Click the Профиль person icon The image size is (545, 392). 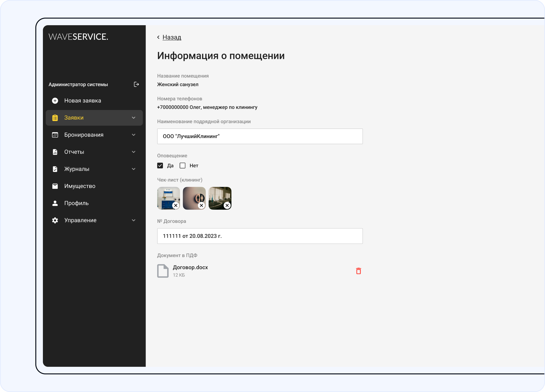(x=55, y=203)
